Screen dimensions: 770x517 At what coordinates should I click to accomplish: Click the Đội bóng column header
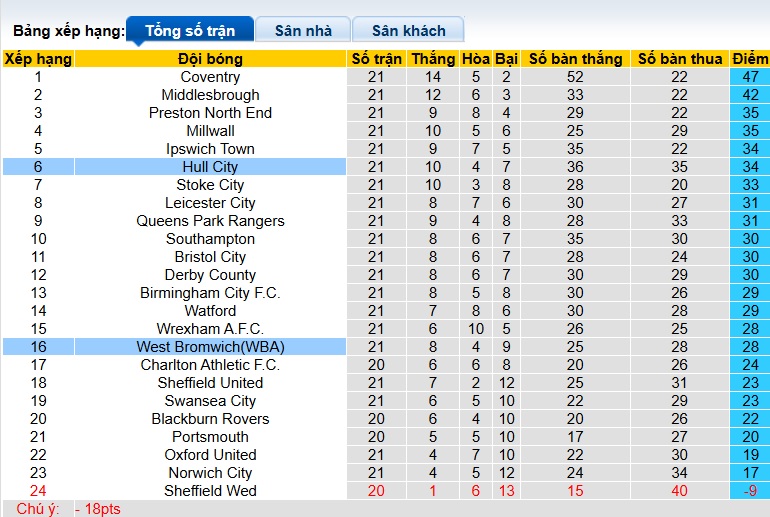210,59
